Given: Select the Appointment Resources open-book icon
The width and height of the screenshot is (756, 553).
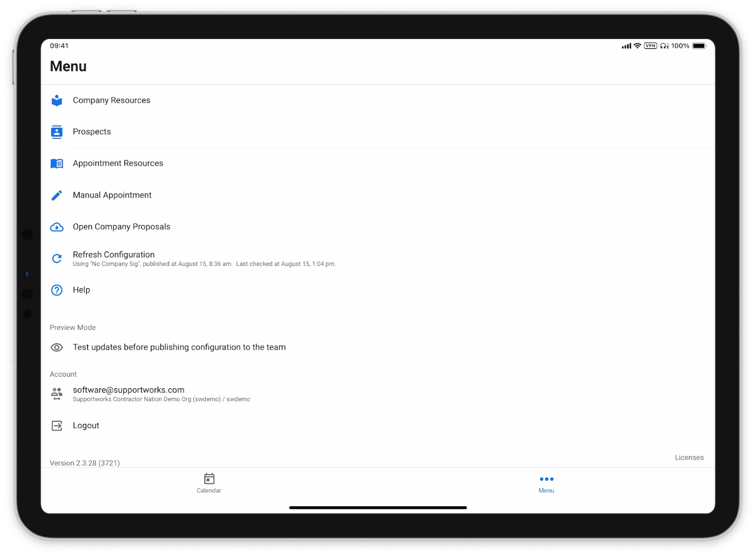Looking at the screenshot, I should 57,164.
